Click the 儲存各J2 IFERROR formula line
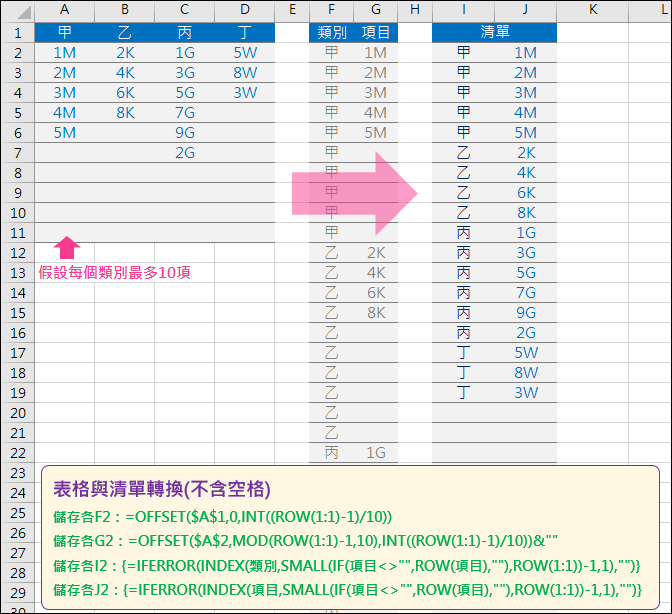 point(347,590)
